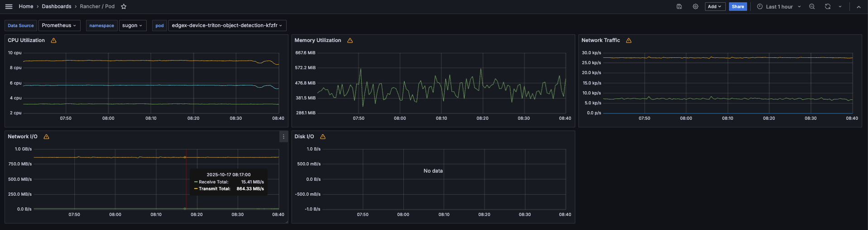Click the CPU Utilization warning icon

53,41
